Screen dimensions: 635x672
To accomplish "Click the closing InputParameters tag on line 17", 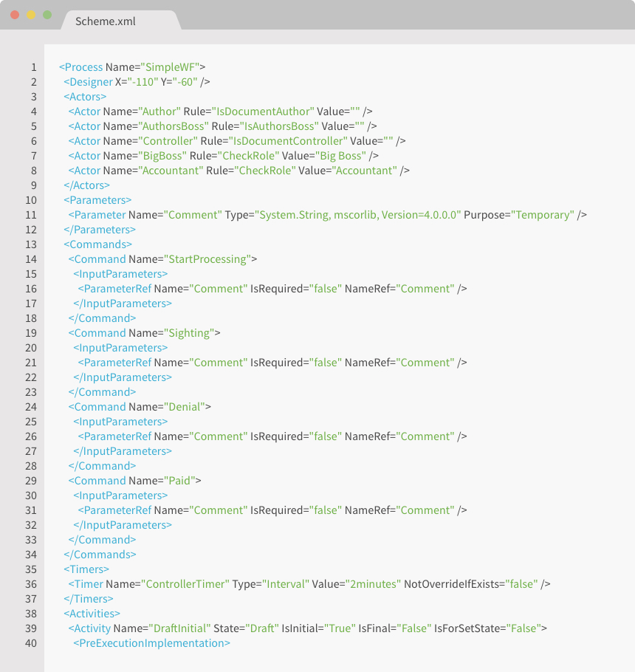I will (123, 304).
